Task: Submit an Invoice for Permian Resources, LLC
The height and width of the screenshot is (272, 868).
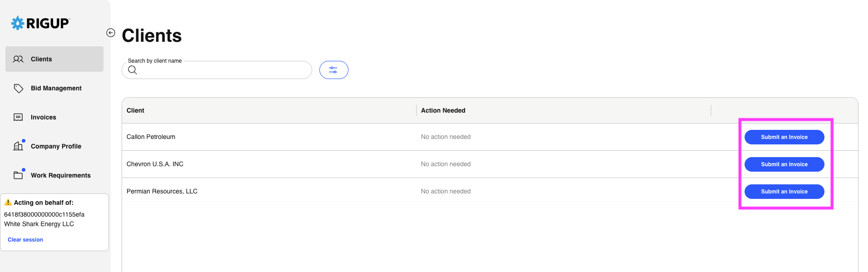Action: [784, 192]
